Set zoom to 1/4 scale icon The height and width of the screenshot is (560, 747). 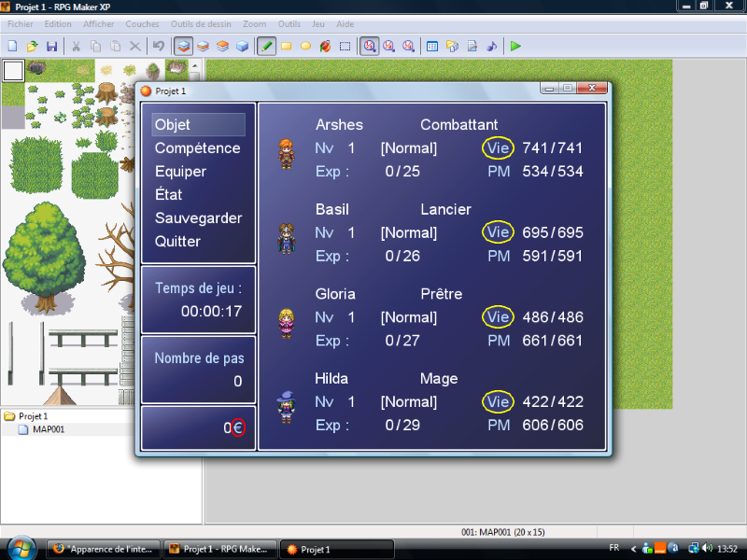[408, 46]
